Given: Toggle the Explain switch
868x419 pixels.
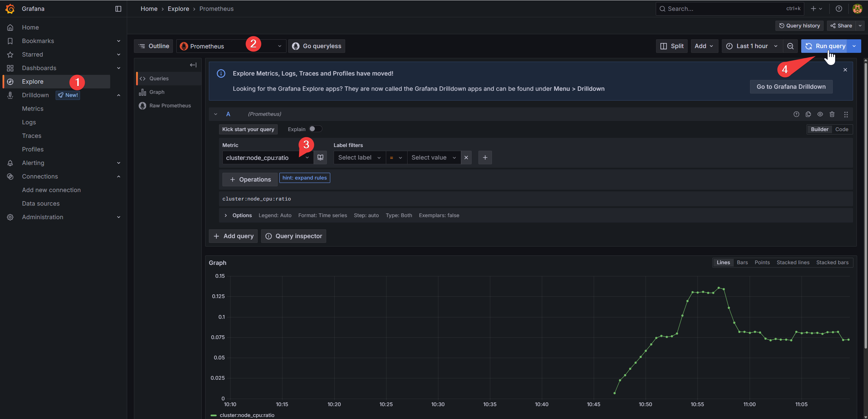Looking at the screenshot, I should coord(315,129).
